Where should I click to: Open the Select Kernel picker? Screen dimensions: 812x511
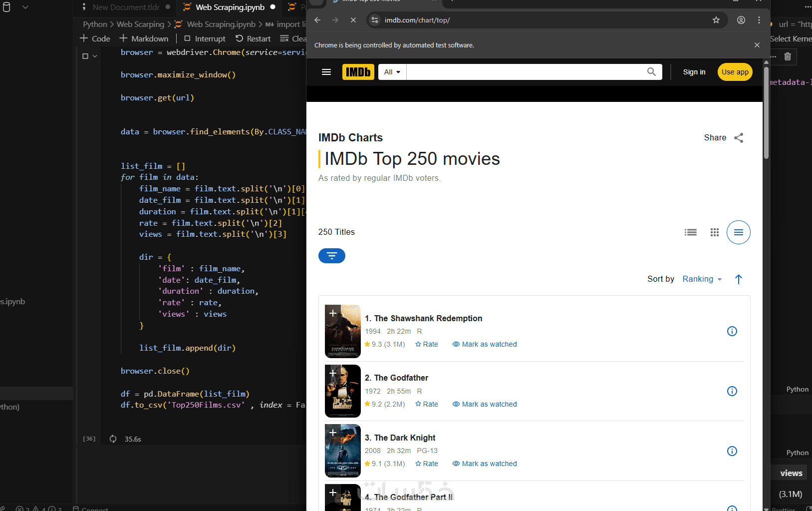coord(791,38)
